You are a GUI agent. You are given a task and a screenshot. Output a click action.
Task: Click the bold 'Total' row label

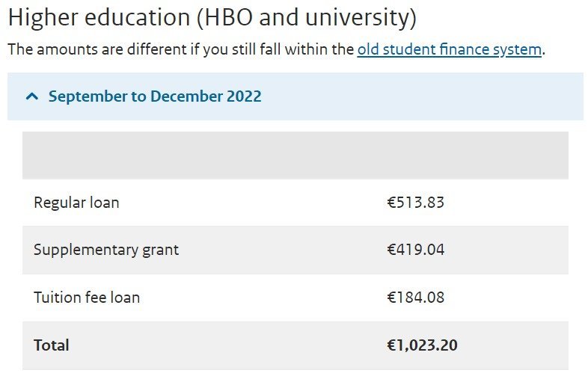[x=52, y=345]
